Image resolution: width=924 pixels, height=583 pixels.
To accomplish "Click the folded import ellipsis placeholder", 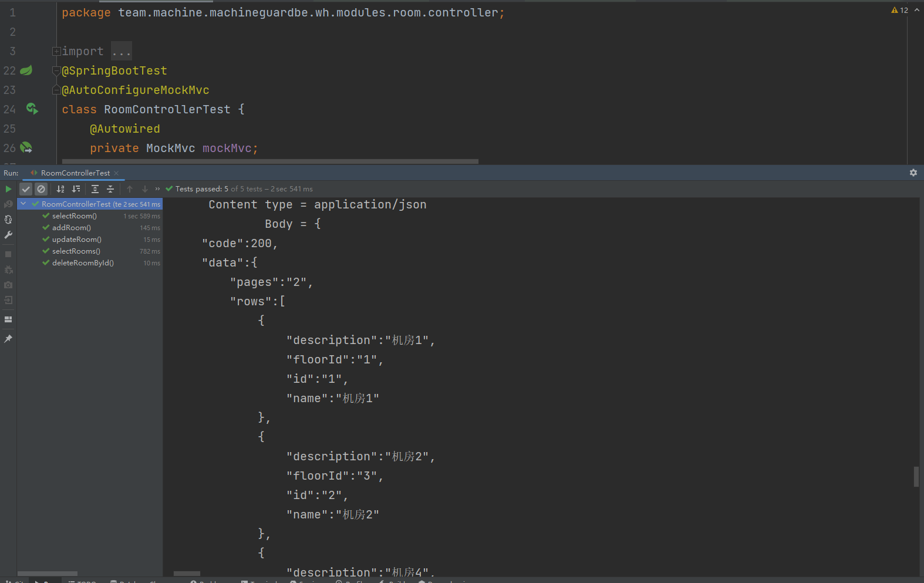I will (122, 52).
